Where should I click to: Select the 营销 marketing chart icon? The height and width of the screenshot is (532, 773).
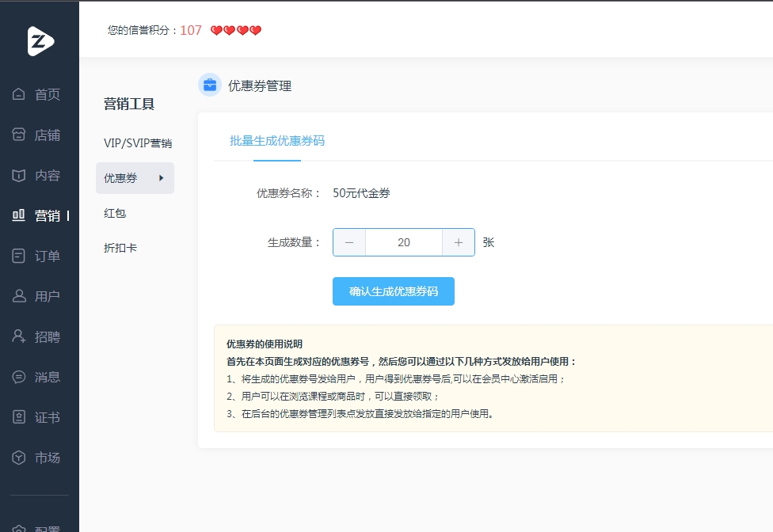pyautogui.click(x=19, y=215)
